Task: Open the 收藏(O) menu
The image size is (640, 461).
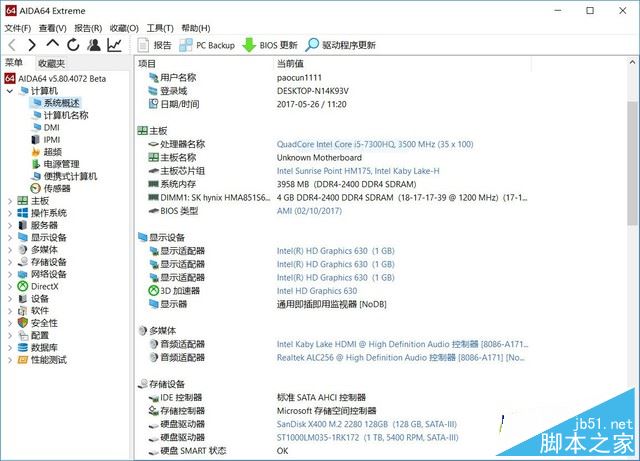Action: pyautogui.click(x=124, y=28)
